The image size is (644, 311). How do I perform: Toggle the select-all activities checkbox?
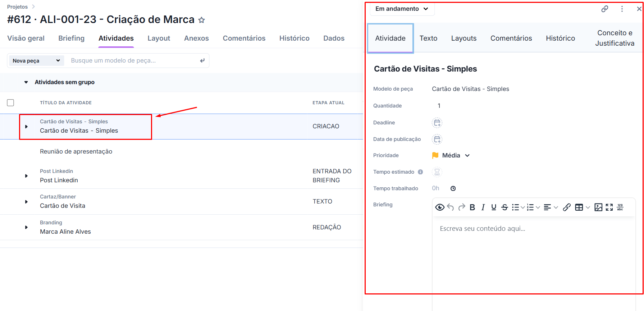pyautogui.click(x=11, y=103)
